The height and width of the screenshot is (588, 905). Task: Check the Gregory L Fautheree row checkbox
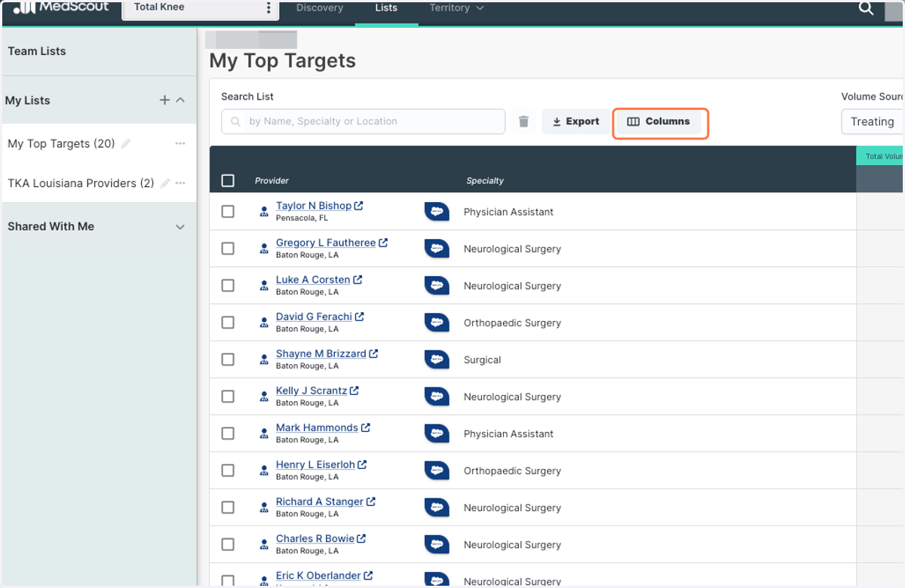[228, 249]
